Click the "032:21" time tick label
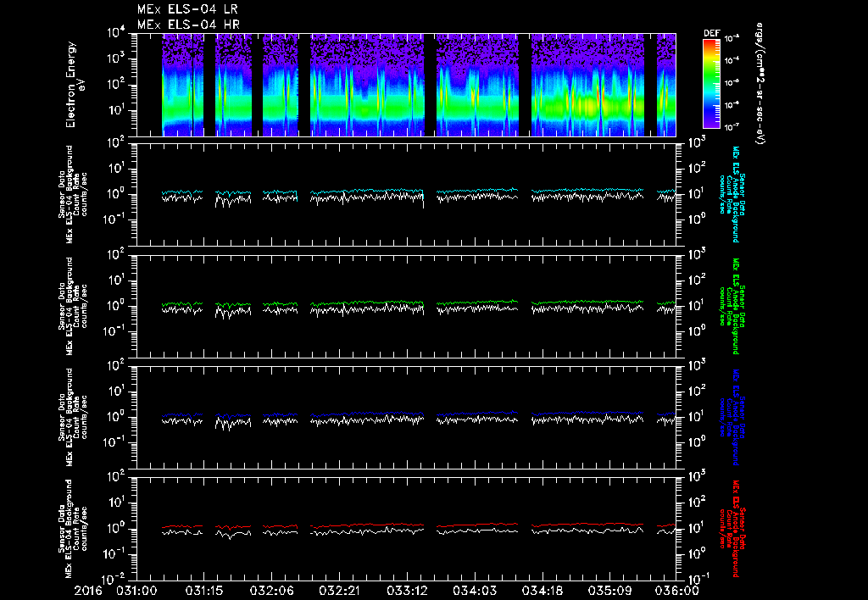The width and height of the screenshot is (868, 600). 339,591
